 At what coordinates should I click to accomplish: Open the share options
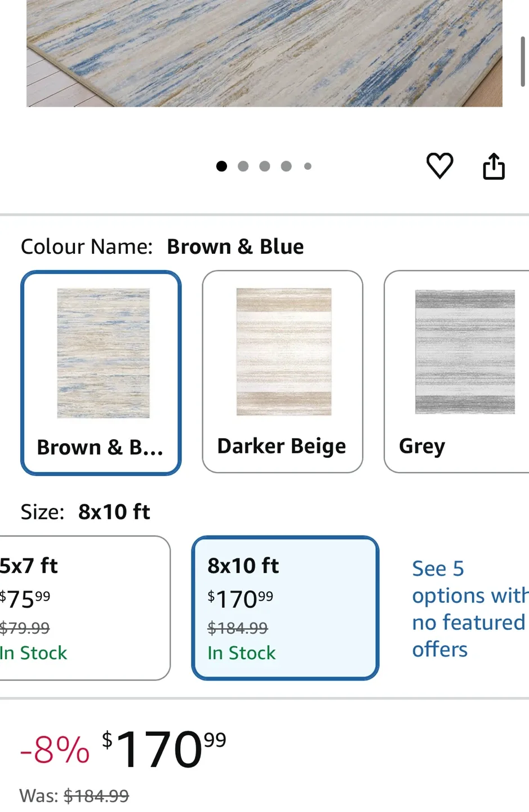[x=494, y=165]
